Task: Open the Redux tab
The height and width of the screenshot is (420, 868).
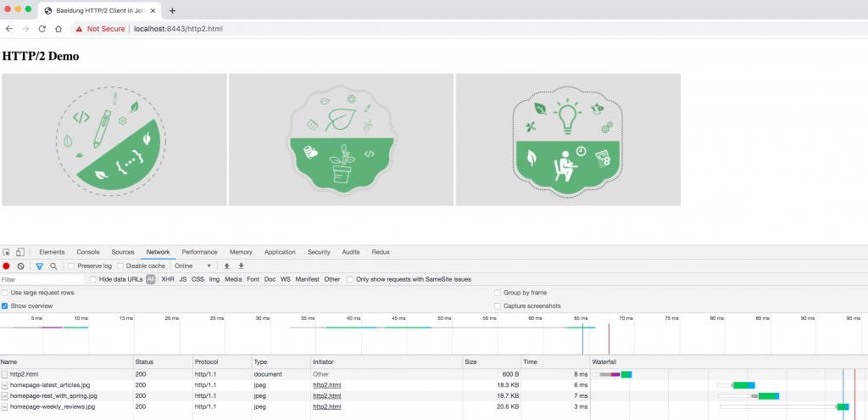Action: point(381,252)
